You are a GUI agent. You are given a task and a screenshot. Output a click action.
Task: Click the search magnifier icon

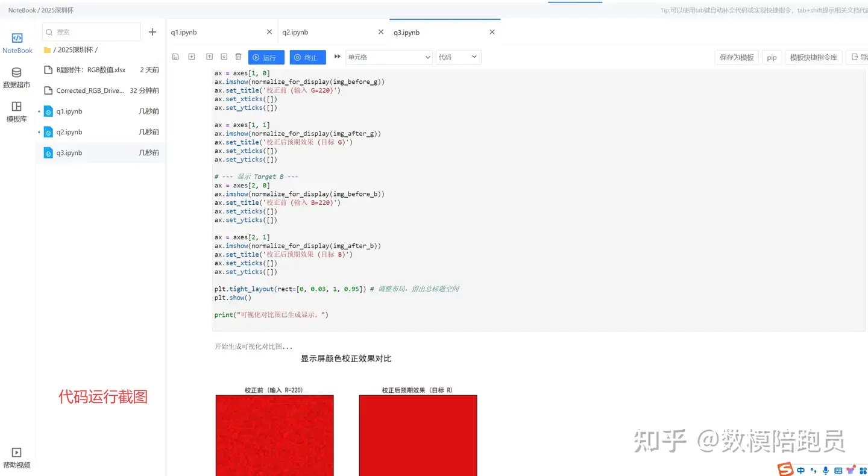(x=49, y=32)
